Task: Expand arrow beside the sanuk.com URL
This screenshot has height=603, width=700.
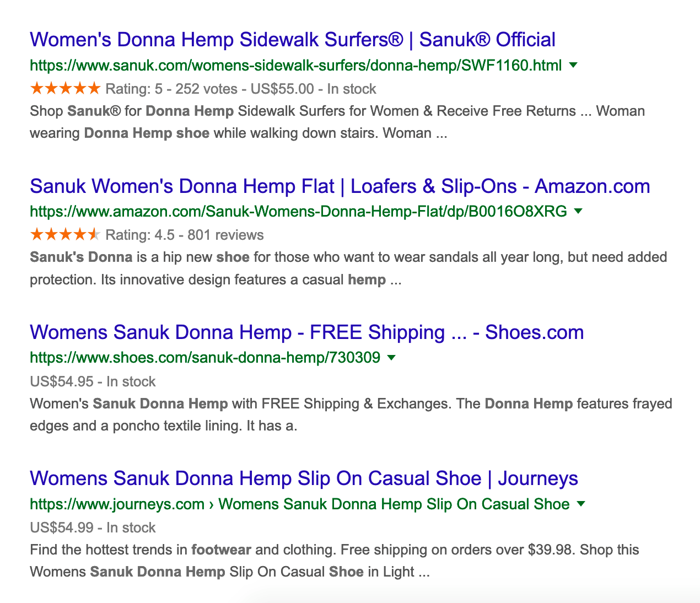Action: tap(573, 65)
